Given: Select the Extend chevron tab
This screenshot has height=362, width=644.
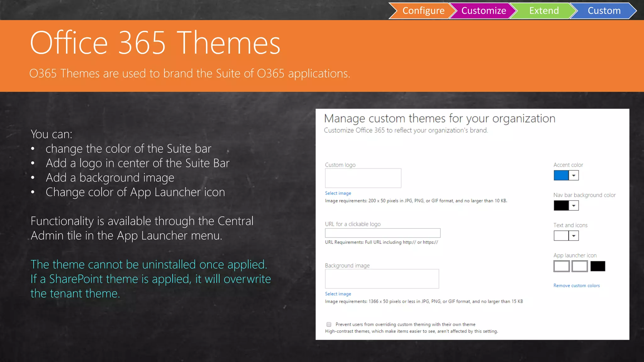Looking at the screenshot, I should (x=544, y=11).
